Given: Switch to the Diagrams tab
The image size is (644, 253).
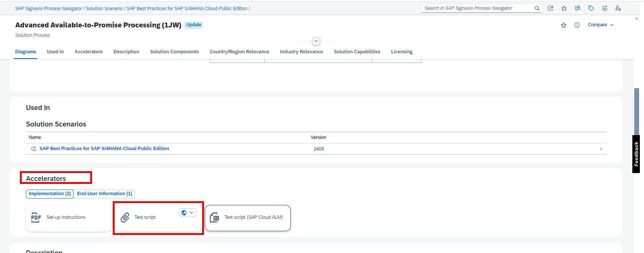Looking at the screenshot, I should (26, 52).
